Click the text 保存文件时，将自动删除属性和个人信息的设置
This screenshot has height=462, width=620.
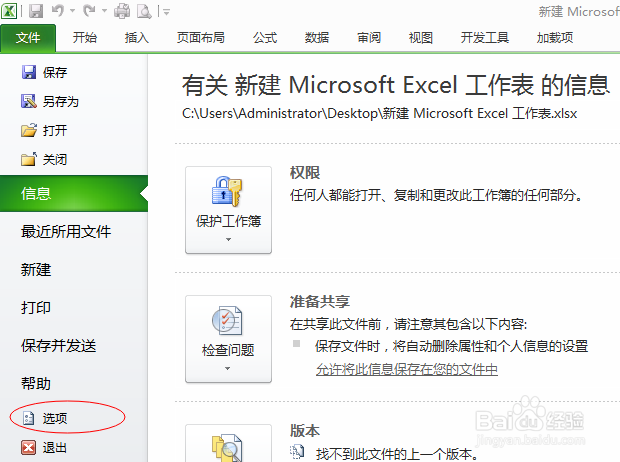[452, 346]
